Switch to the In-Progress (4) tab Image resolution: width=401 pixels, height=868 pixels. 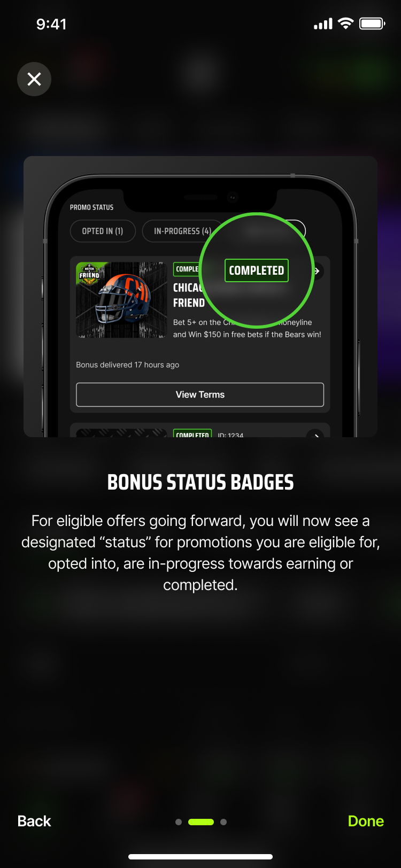(x=182, y=231)
